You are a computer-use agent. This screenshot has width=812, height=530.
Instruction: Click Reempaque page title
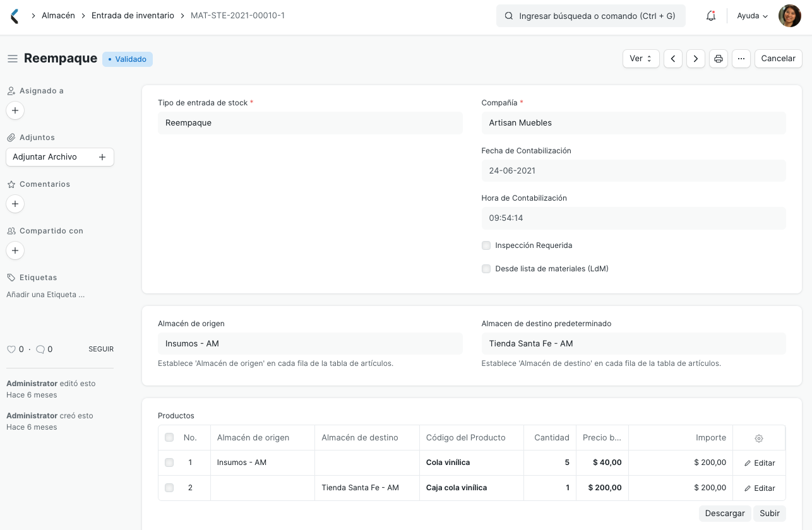tap(61, 59)
